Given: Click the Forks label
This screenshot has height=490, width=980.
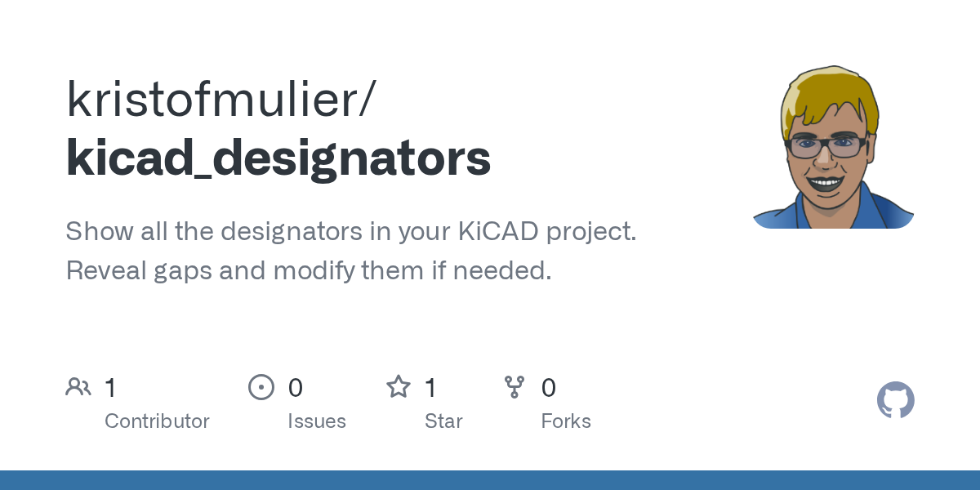Looking at the screenshot, I should [566, 421].
